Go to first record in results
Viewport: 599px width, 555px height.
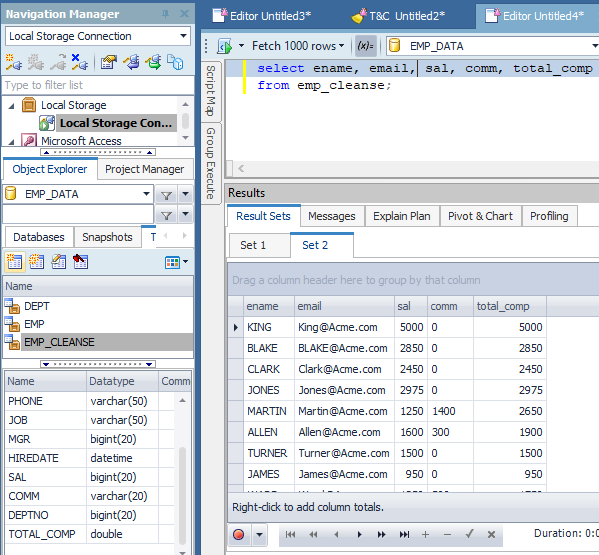coord(290,534)
